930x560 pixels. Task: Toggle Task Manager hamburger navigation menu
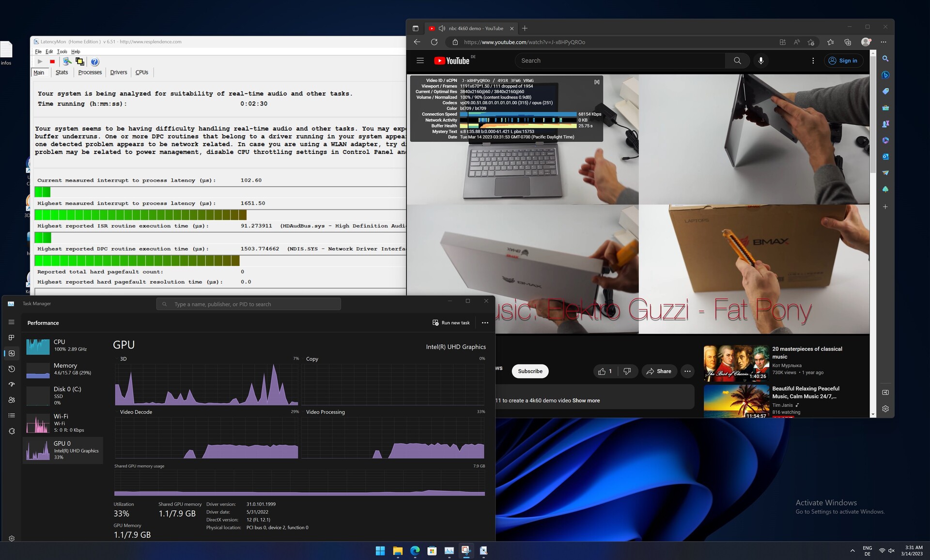point(12,322)
